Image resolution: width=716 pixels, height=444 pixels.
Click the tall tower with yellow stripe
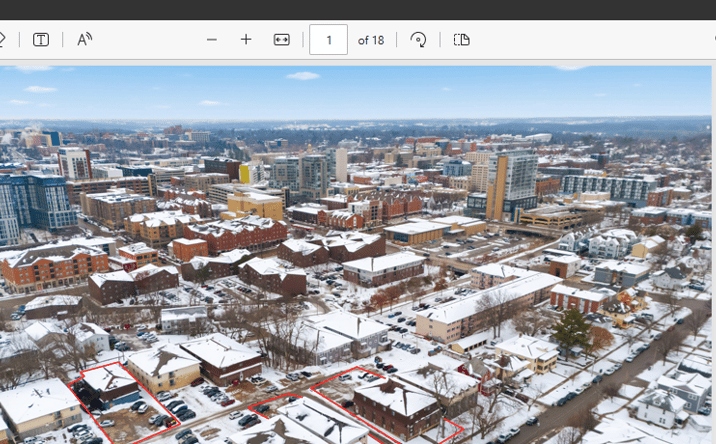click(x=511, y=186)
